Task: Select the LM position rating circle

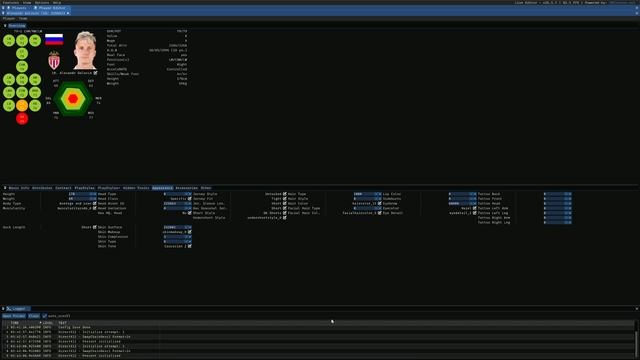Action: click(9, 79)
